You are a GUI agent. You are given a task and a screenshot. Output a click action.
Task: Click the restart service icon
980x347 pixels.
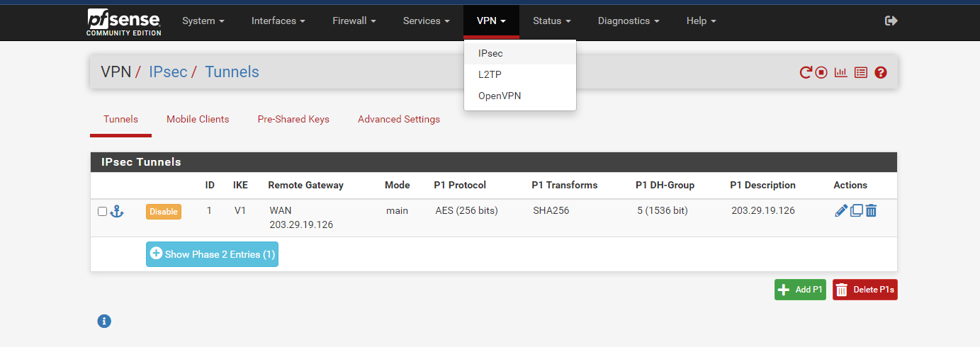tap(806, 72)
